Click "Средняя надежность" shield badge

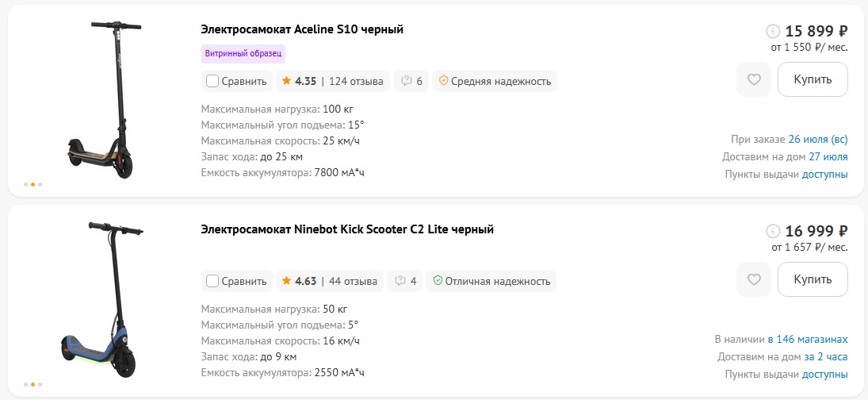pyautogui.click(x=495, y=81)
